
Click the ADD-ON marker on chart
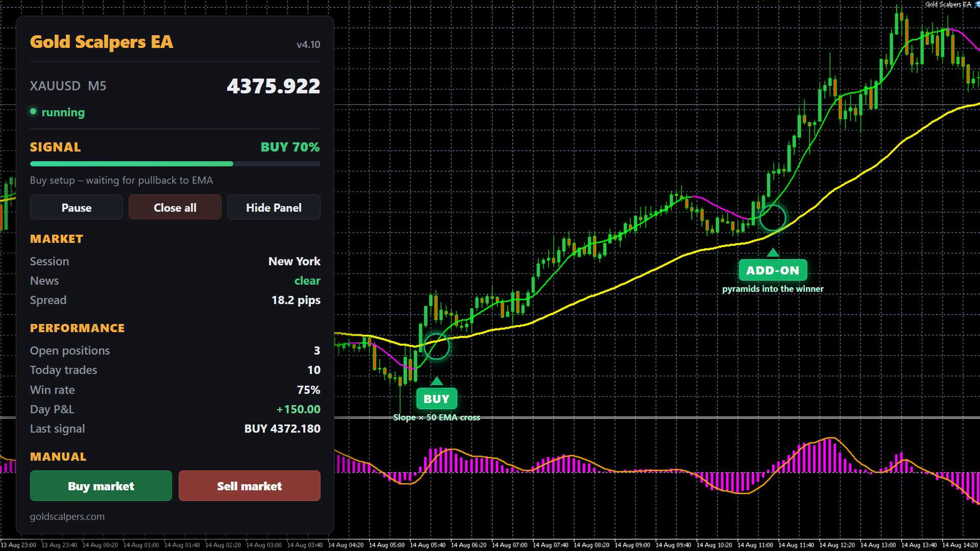click(x=773, y=270)
